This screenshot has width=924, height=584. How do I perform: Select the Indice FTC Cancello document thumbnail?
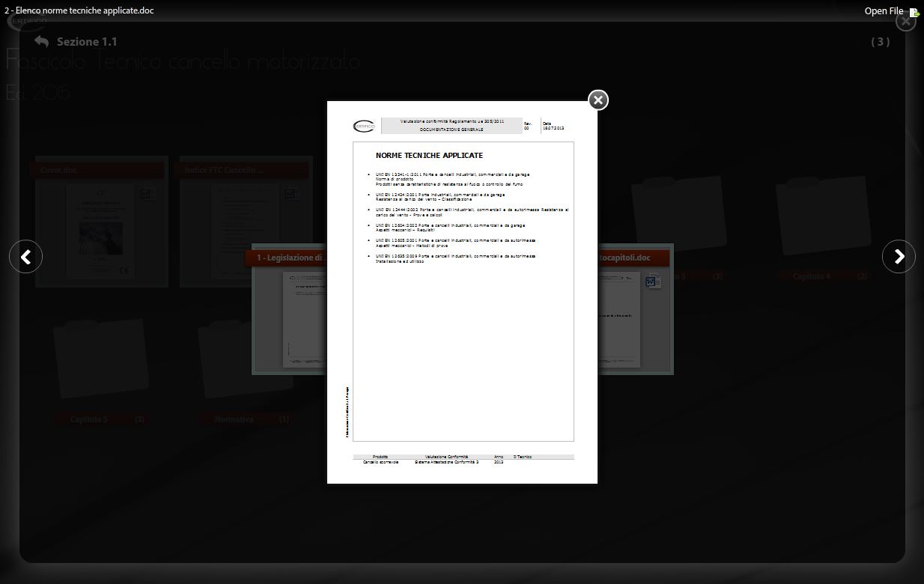[246, 231]
